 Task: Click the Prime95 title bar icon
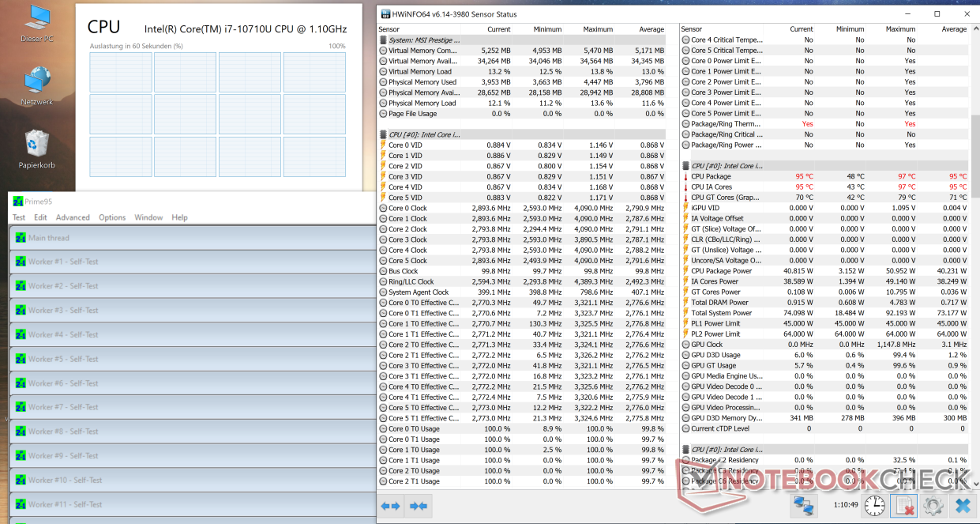[x=17, y=201]
